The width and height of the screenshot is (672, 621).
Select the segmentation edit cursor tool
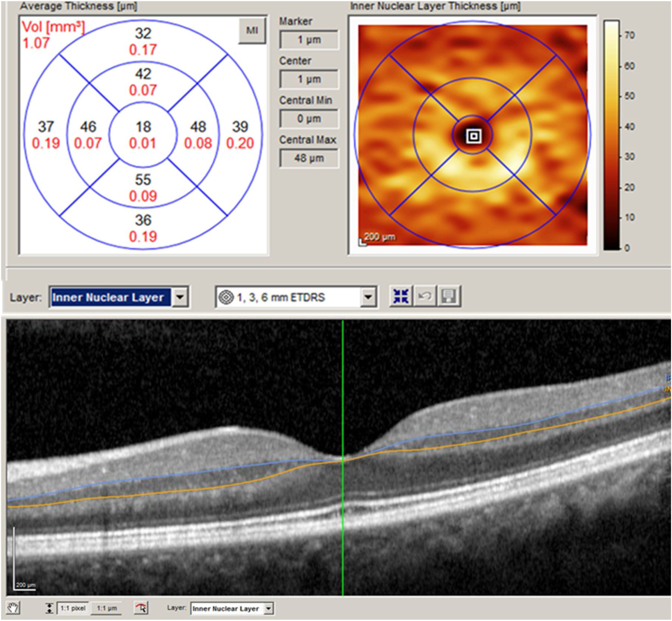(141, 608)
